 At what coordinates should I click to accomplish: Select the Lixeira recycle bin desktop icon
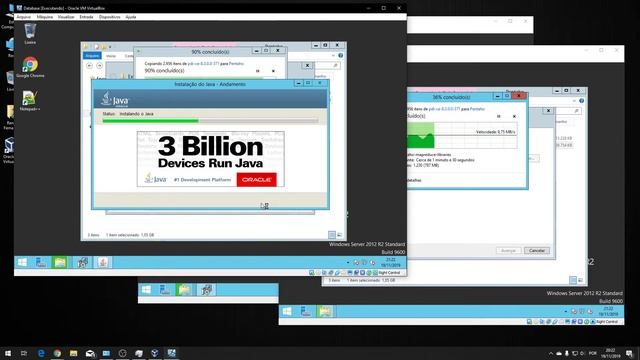(30, 34)
